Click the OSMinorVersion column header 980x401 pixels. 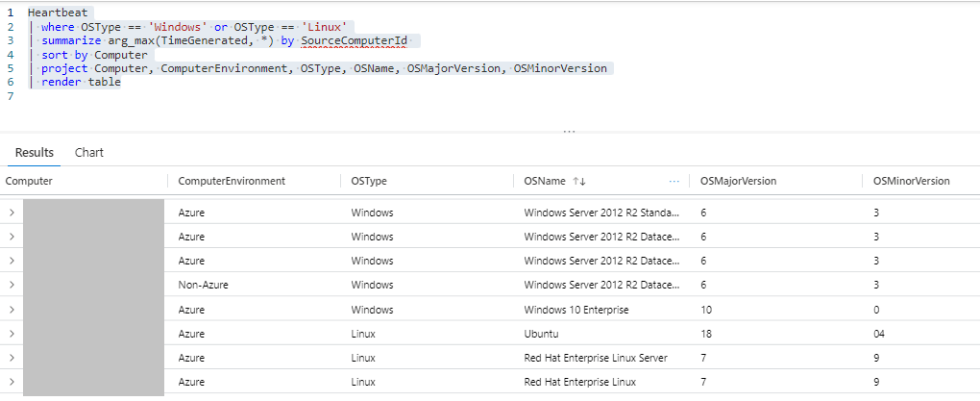coord(911,181)
